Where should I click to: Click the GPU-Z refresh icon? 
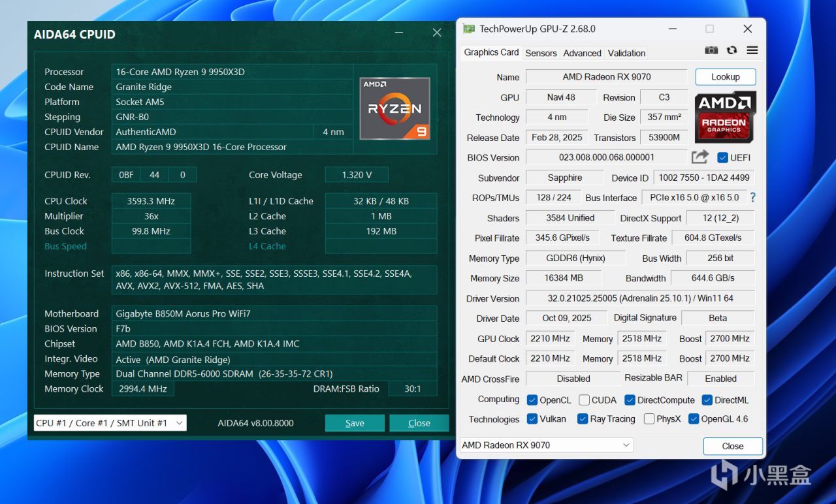click(731, 51)
